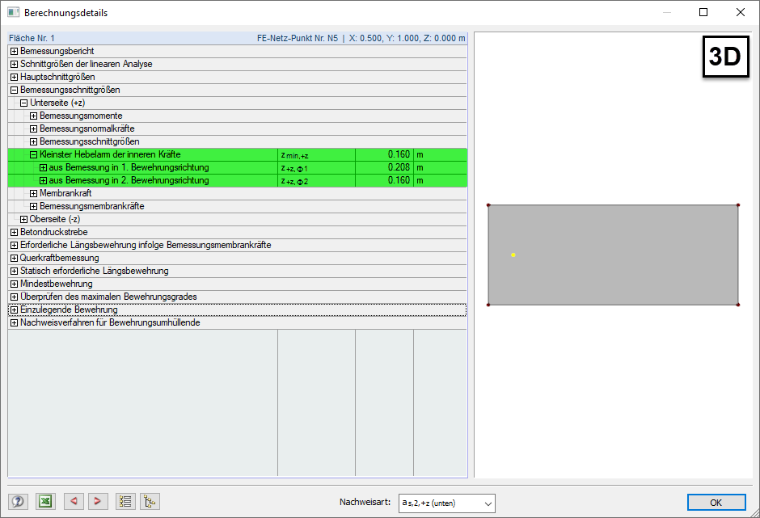Viewport: 760px width, 518px height.
Task: Expand aus Bemessung in 2. Bewehrungsrichtung
Action: coord(43,181)
